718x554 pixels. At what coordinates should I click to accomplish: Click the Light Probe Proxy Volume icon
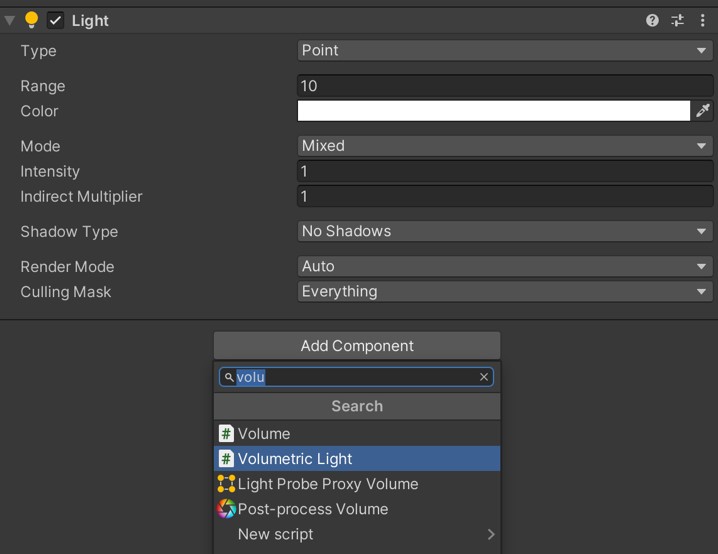click(x=226, y=483)
